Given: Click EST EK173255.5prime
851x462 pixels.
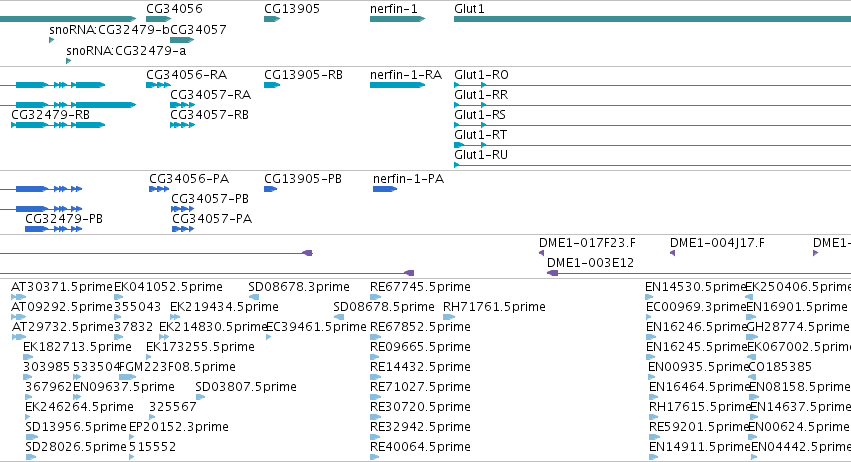Looking at the screenshot, I should pyautogui.click(x=200, y=347).
